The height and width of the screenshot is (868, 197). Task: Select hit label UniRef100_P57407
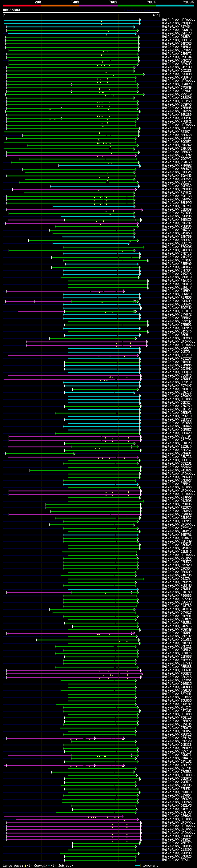point(177,386)
